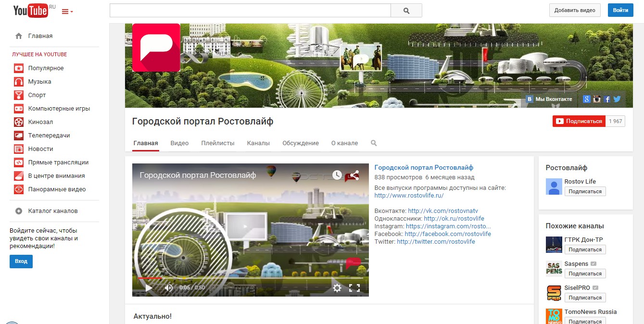Open video settings gear menu

coord(337,288)
